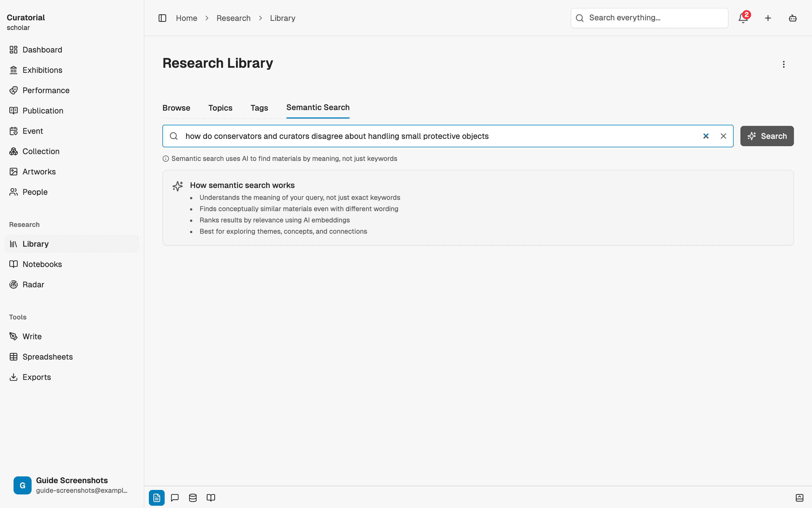This screenshot has height=508, width=812.
Task: Open the database icon in bottom bar
Action: (193, 498)
